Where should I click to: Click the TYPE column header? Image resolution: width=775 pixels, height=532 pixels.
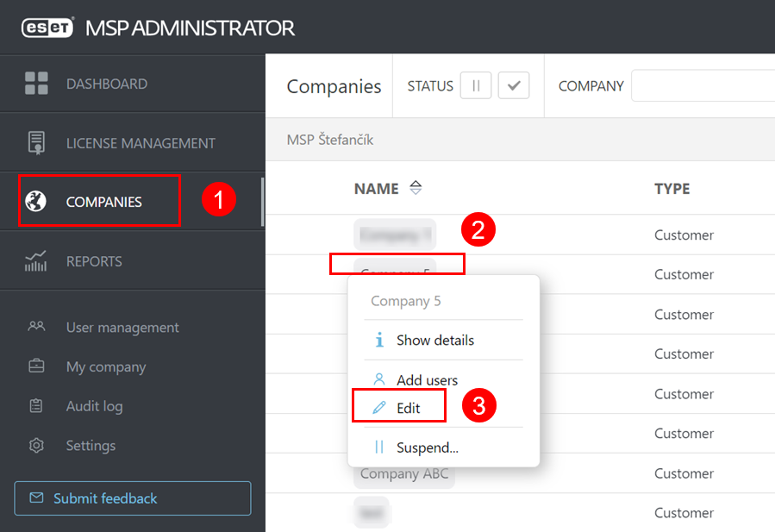pos(672,188)
